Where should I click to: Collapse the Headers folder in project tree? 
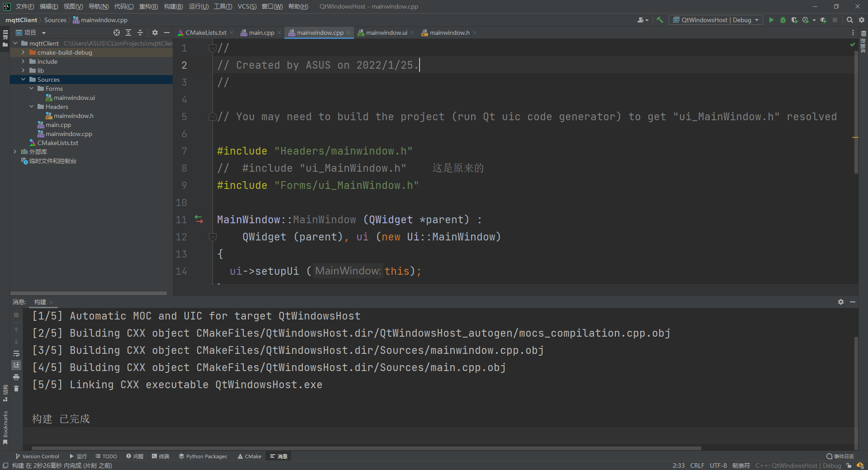[x=31, y=107]
